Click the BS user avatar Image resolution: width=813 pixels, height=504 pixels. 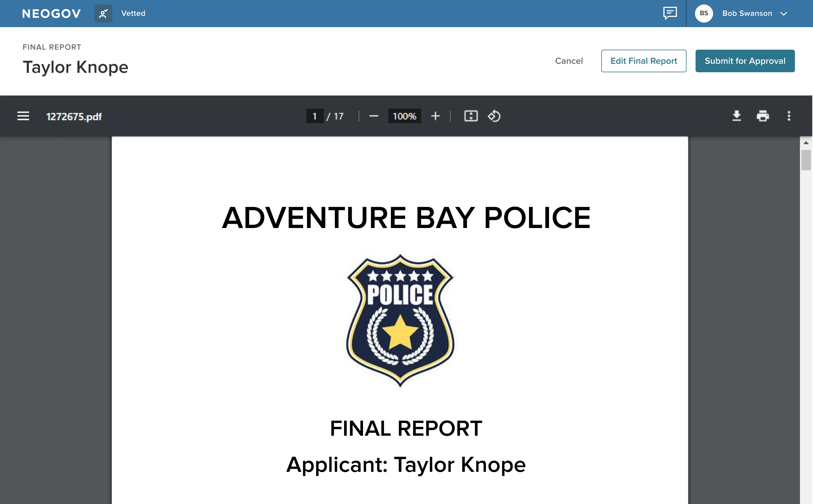704,13
